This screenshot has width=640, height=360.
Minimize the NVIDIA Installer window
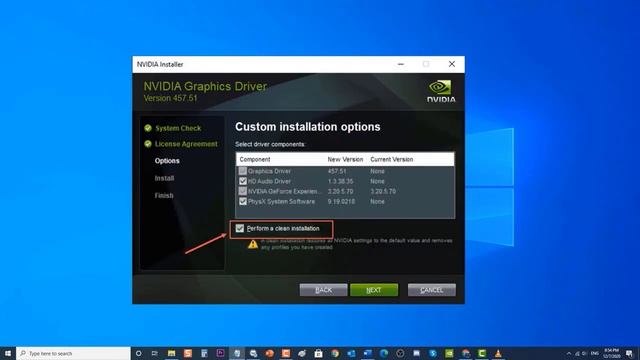(401, 64)
